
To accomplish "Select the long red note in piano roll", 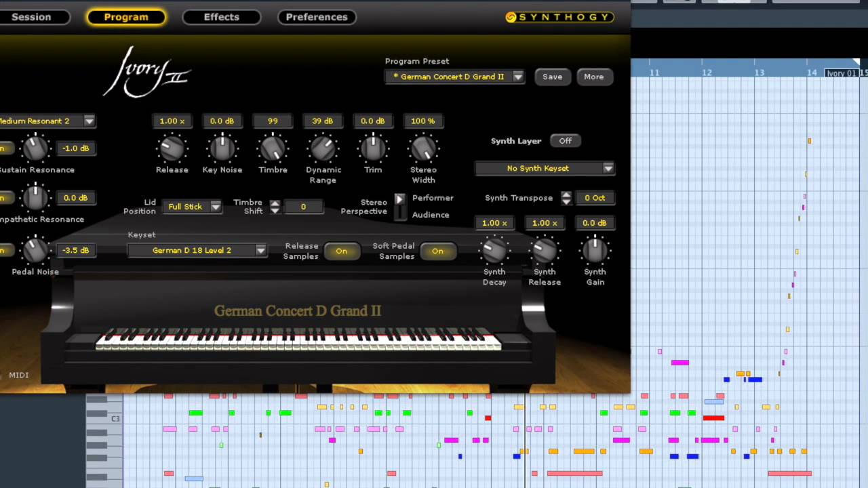I will point(713,418).
